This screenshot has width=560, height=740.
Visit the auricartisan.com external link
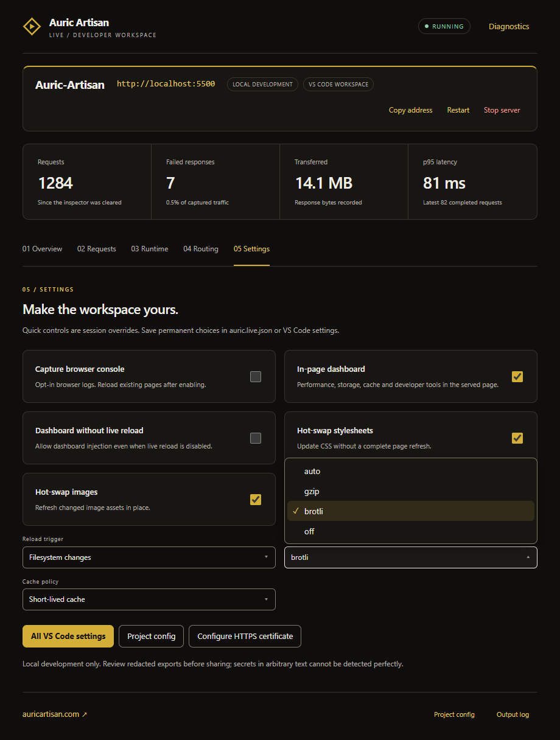[x=55, y=714]
